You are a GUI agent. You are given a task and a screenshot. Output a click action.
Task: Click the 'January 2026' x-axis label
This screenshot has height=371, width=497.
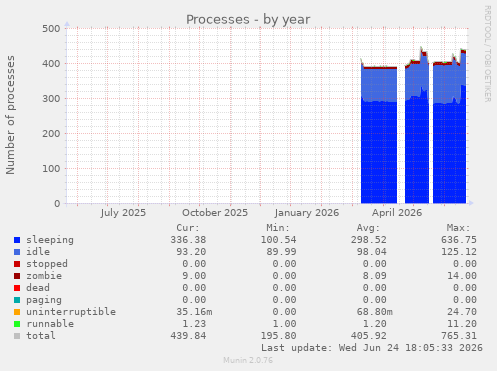point(307,213)
